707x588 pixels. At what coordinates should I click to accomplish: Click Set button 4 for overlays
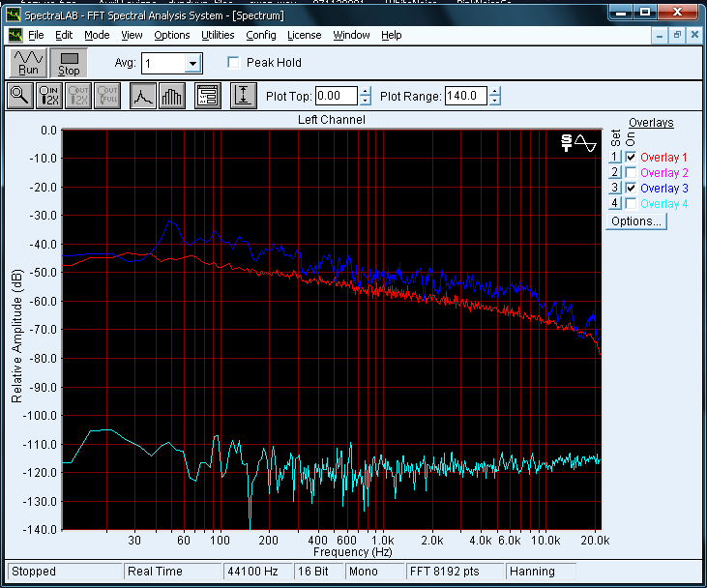coord(614,203)
